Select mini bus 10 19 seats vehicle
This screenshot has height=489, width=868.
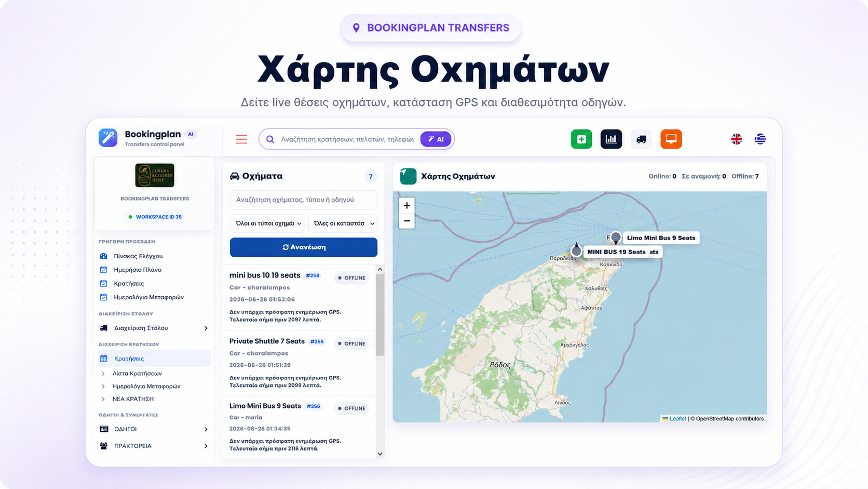click(x=265, y=275)
